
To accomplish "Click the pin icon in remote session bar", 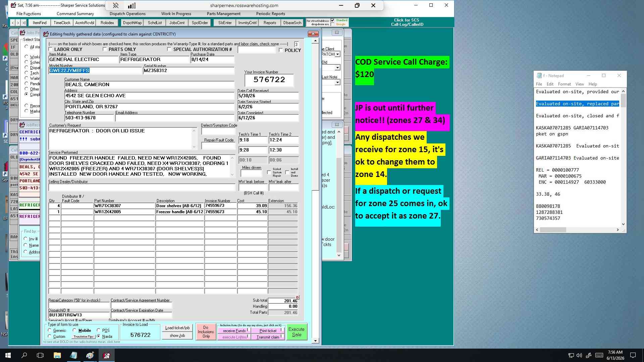I will [x=115, y=5].
